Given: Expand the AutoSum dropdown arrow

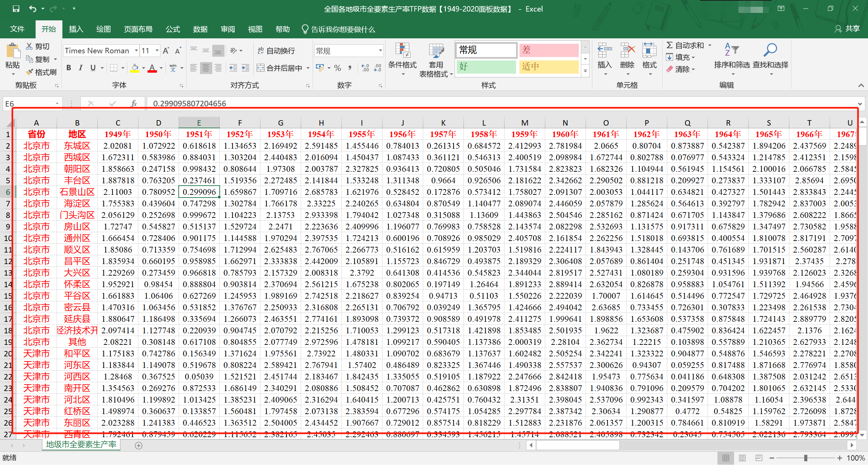Looking at the screenshot, I should click(x=709, y=45).
